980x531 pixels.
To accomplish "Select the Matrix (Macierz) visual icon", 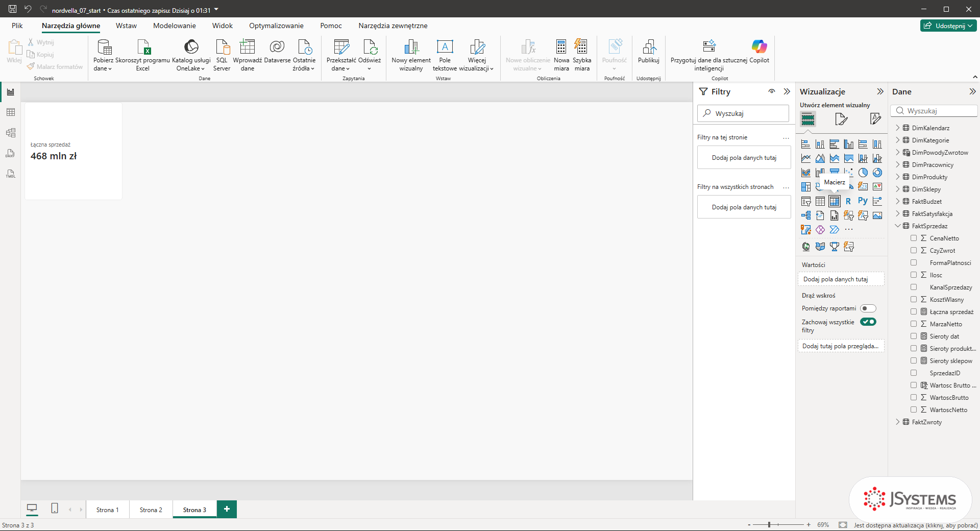I will coord(834,201).
